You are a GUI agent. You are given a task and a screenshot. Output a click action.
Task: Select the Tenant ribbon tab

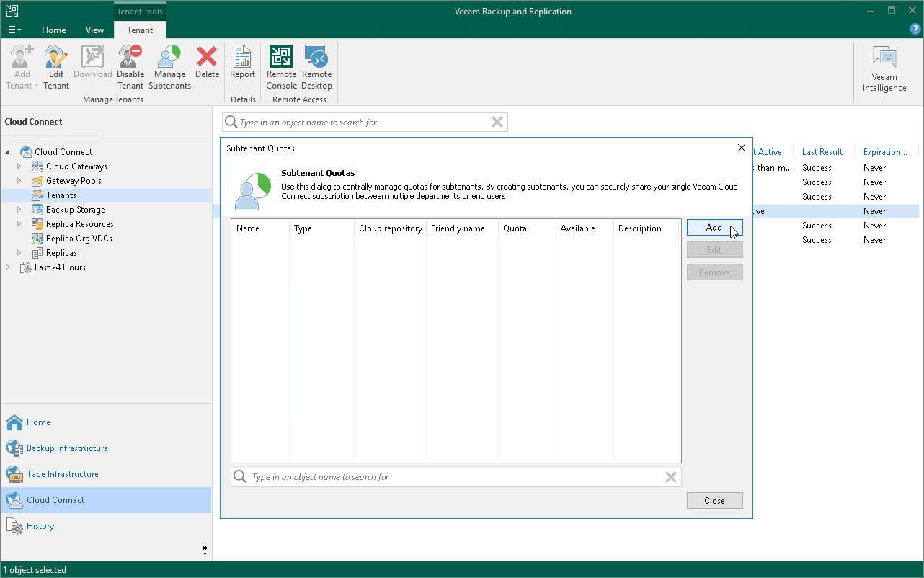point(140,30)
